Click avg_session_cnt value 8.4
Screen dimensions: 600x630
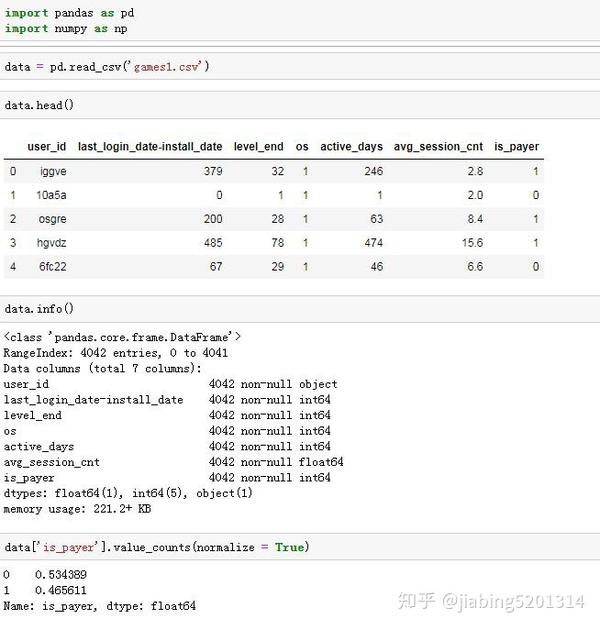pyautogui.click(x=475, y=219)
